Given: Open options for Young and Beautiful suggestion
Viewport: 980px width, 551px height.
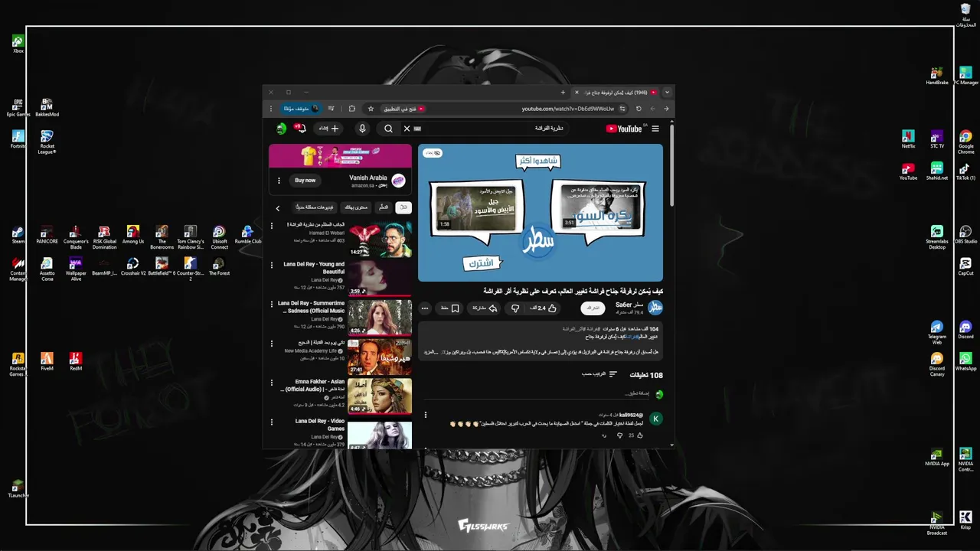Looking at the screenshot, I should click(x=271, y=265).
